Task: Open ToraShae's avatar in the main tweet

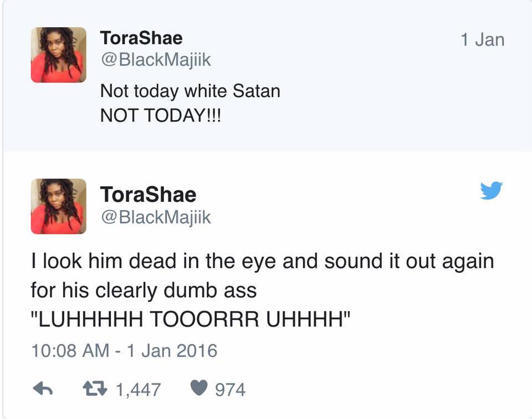Action: pyautogui.click(x=58, y=206)
